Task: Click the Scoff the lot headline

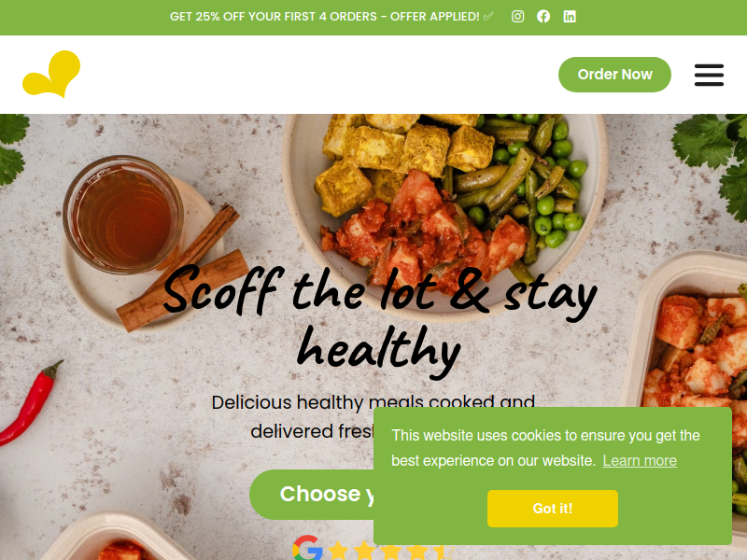Action: click(x=379, y=321)
